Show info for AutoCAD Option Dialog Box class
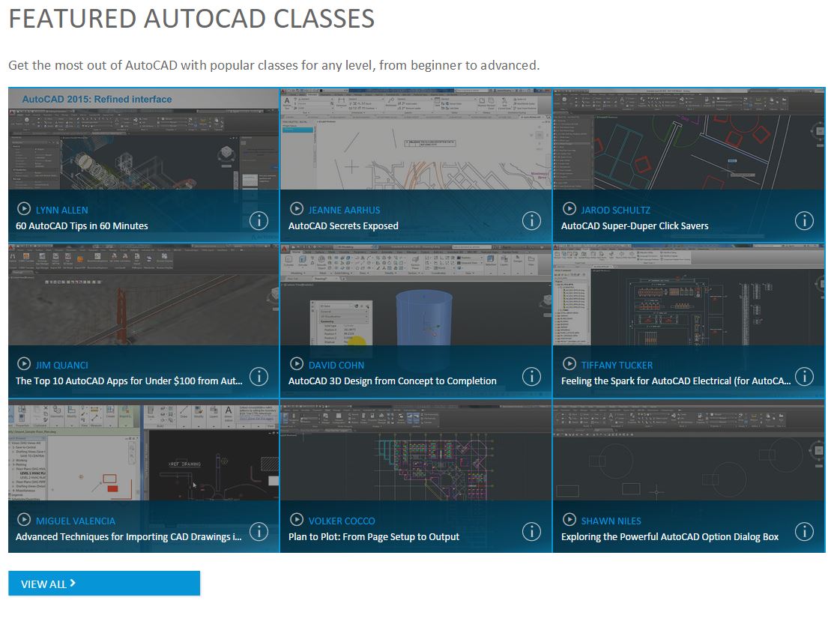 tap(804, 532)
